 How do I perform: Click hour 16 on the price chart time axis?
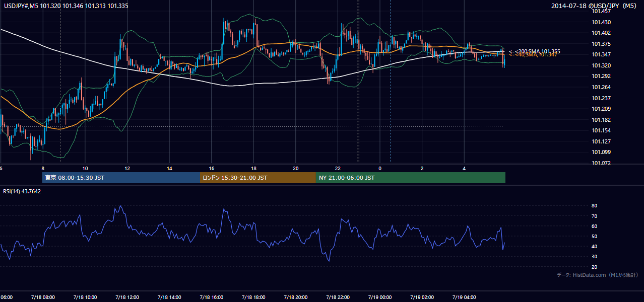pos(212,168)
